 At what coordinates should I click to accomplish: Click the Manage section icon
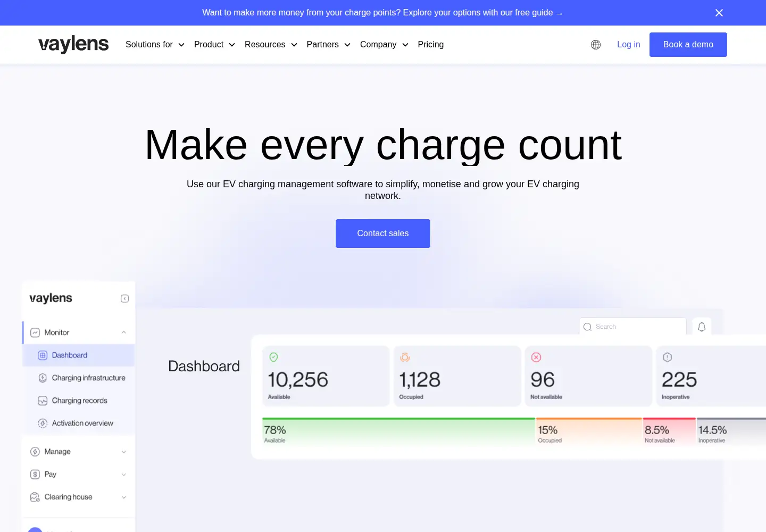click(x=35, y=452)
